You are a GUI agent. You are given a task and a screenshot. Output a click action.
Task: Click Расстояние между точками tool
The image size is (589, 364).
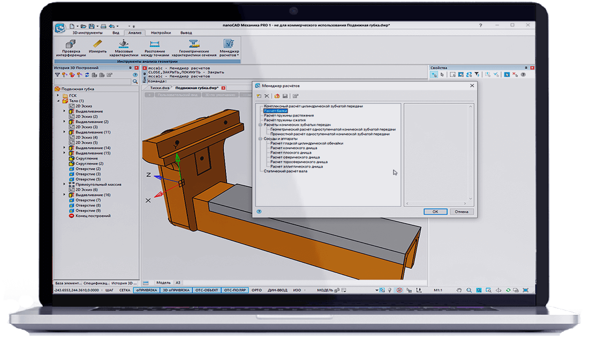pos(155,47)
